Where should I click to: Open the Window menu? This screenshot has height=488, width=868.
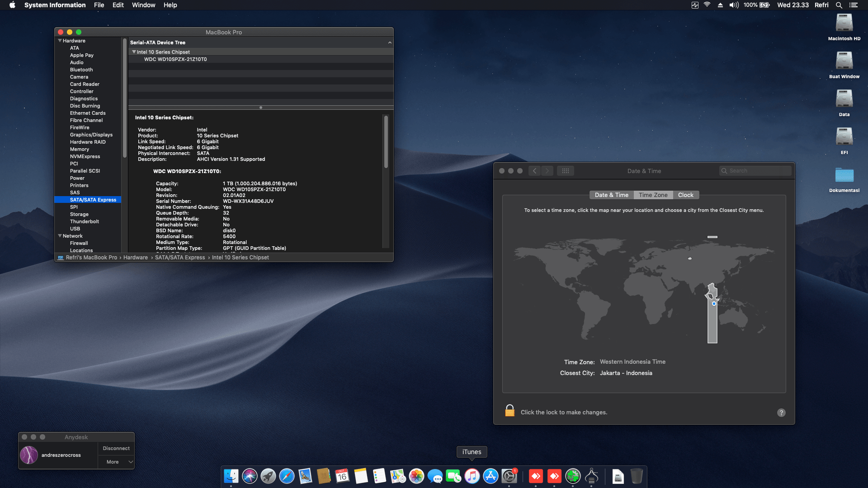[143, 5]
